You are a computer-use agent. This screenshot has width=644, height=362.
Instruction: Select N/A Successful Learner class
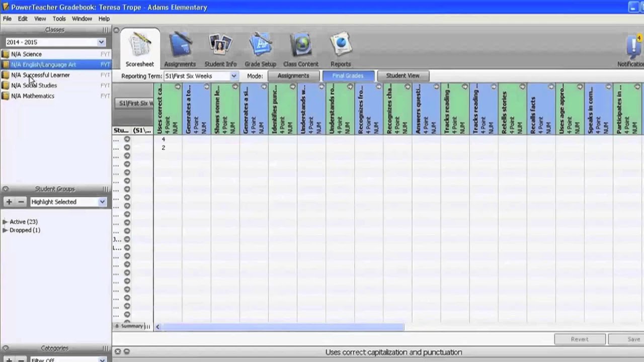(55, 75)
